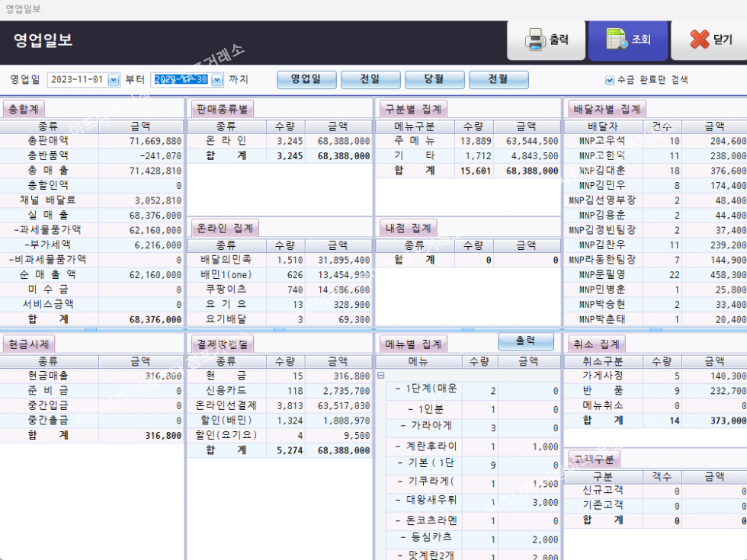Click the 온라인 집계 tab header
Screen dimensions: 747x560
[225, 228]
